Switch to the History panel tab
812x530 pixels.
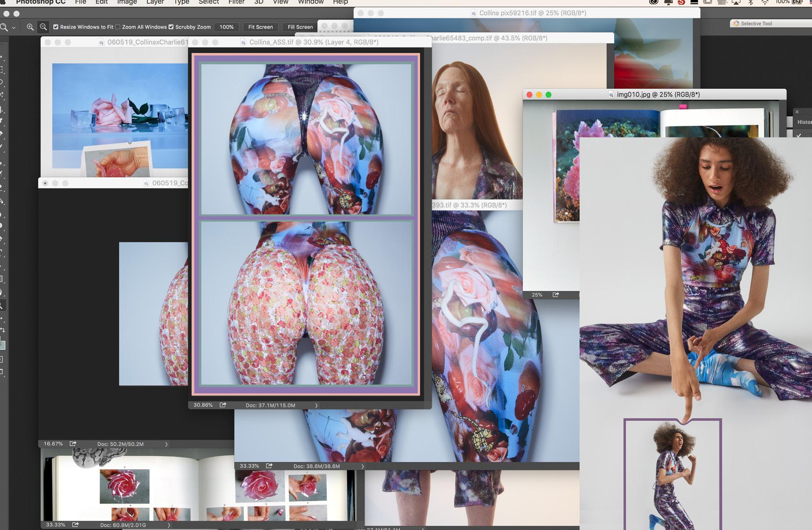[x=804, y=122]
